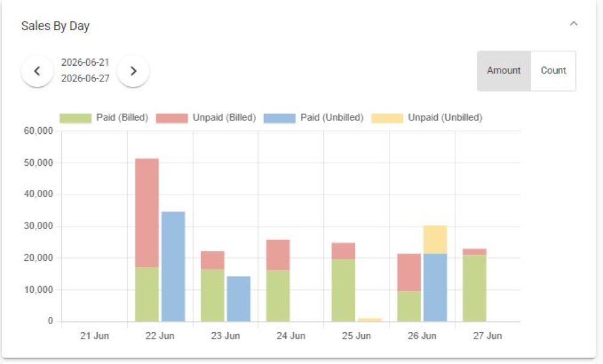Click the 21 Jun axis label
Screen dimensions: 603x364
click(95, 336)
